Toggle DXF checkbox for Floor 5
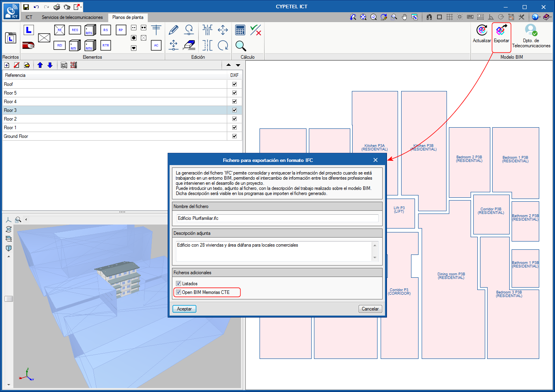The image size is (555, 392). 235,93
